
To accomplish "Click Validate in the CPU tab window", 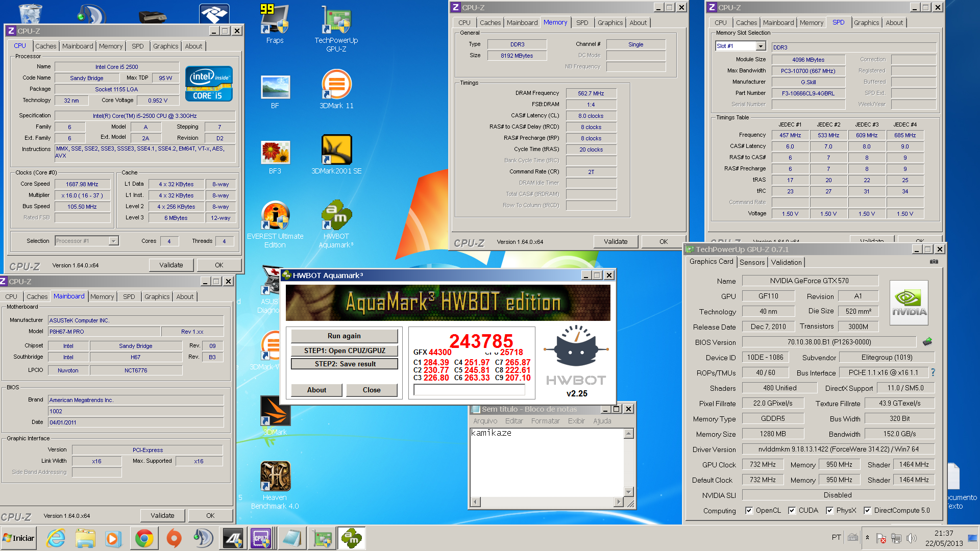I will click(x=171, y=265).
